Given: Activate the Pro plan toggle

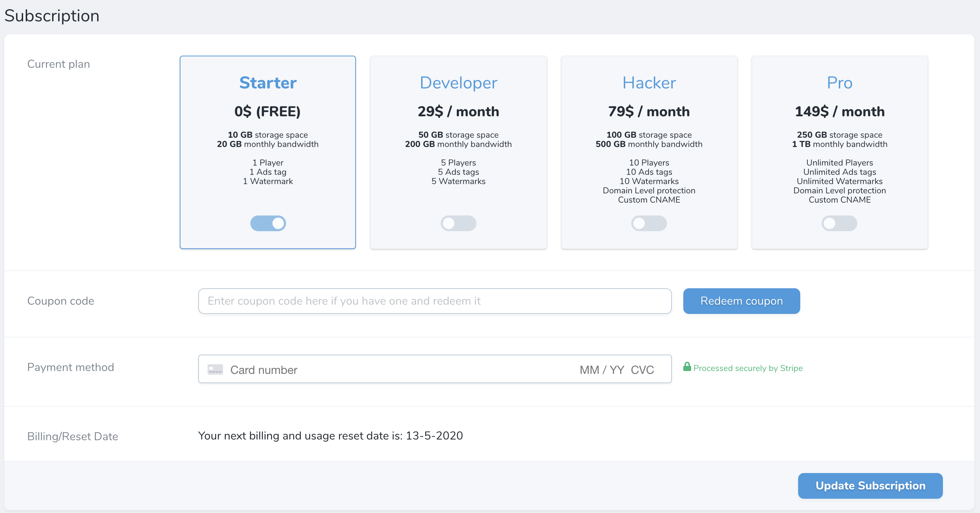Looking at the screenshot, I should coord(839,223).
